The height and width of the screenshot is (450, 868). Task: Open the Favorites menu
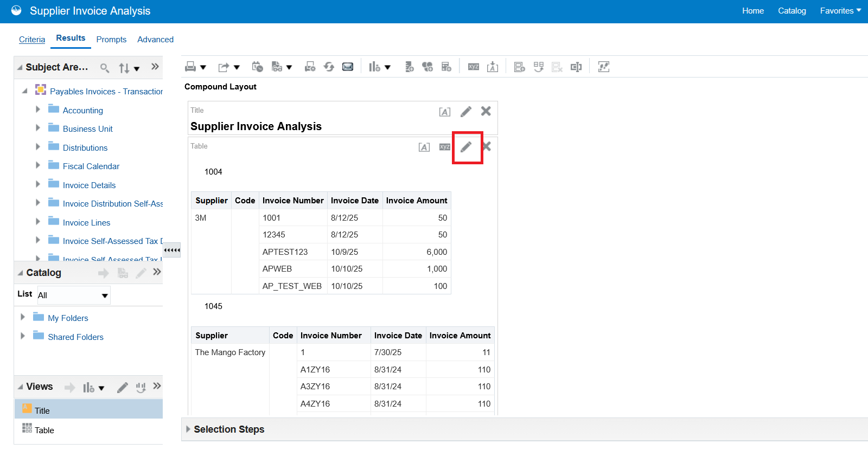click(840, 11)
